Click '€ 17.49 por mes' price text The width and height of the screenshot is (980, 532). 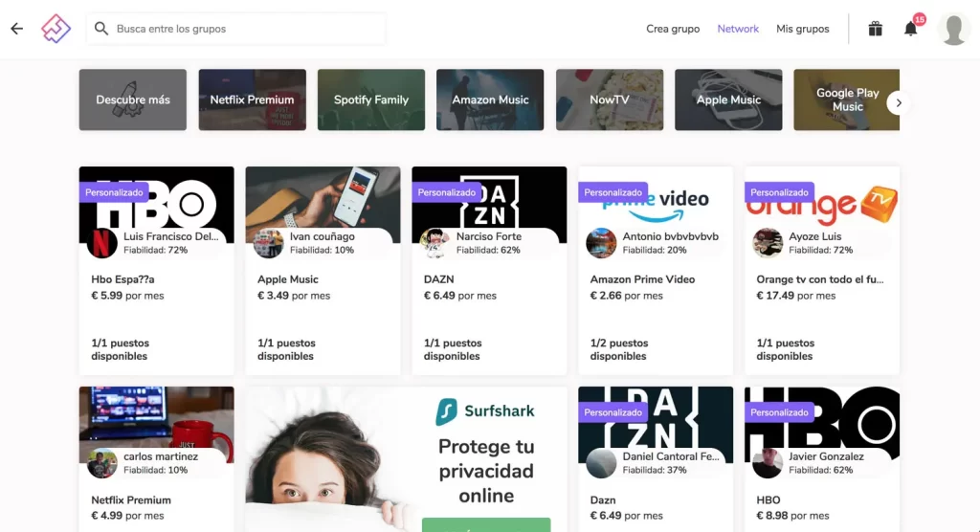pos(795,296)
